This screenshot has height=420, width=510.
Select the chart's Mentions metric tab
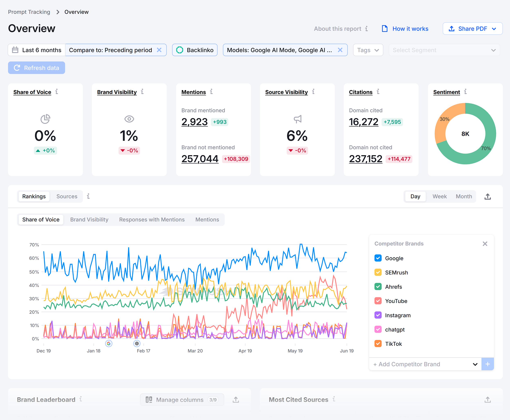(207, 219)
